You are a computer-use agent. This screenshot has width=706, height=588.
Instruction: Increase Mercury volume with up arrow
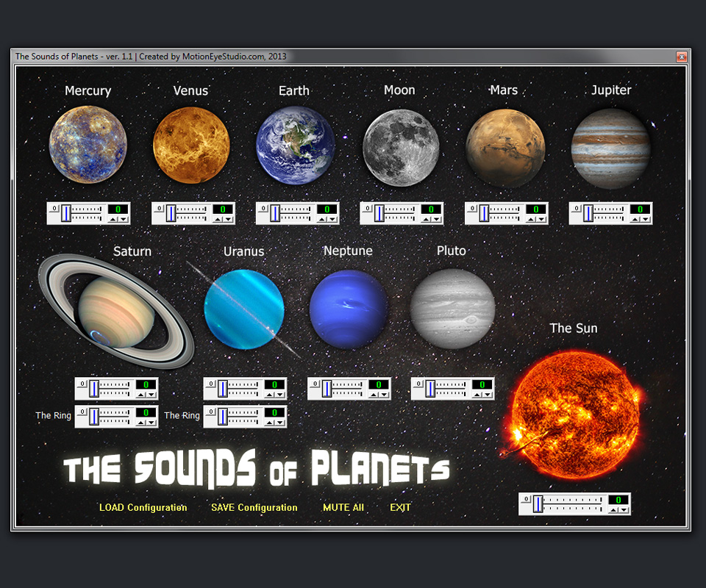tap(113, 219)
